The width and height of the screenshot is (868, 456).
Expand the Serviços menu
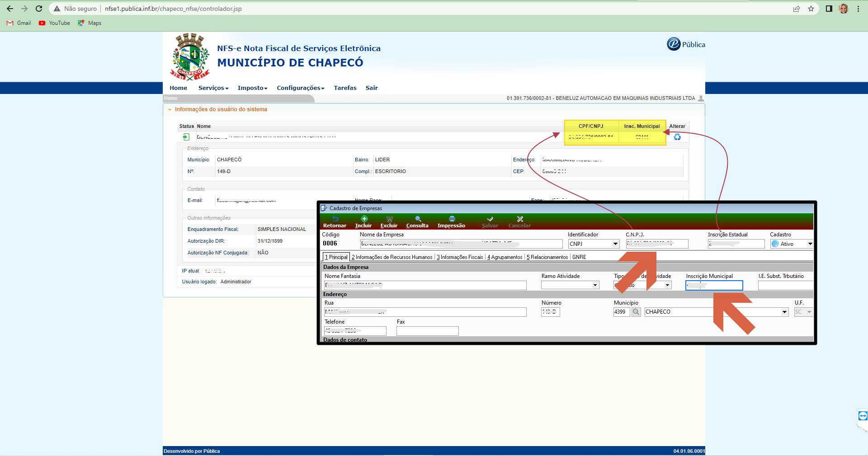(213, 88)
